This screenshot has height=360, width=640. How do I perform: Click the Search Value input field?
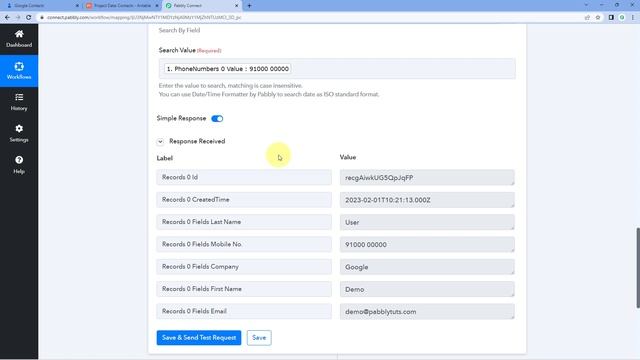[x=337, y=69]
